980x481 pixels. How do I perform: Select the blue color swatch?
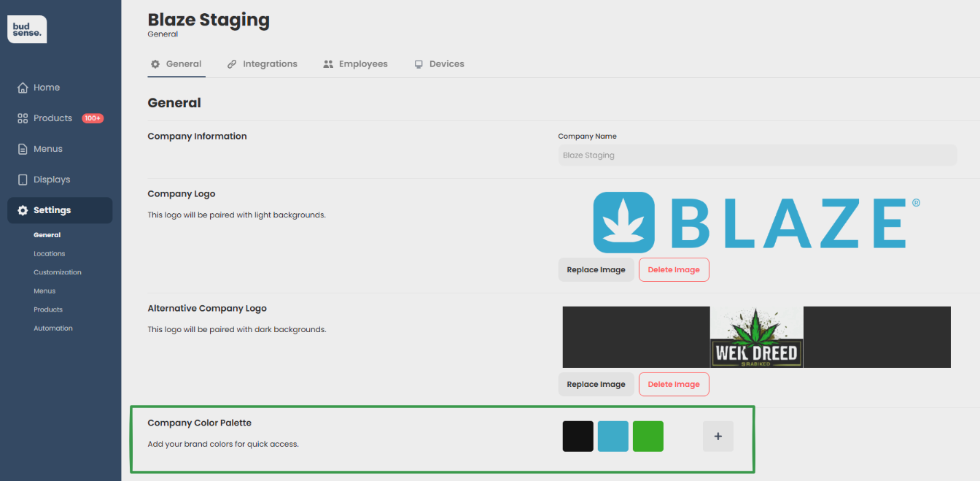coord(613,436)
